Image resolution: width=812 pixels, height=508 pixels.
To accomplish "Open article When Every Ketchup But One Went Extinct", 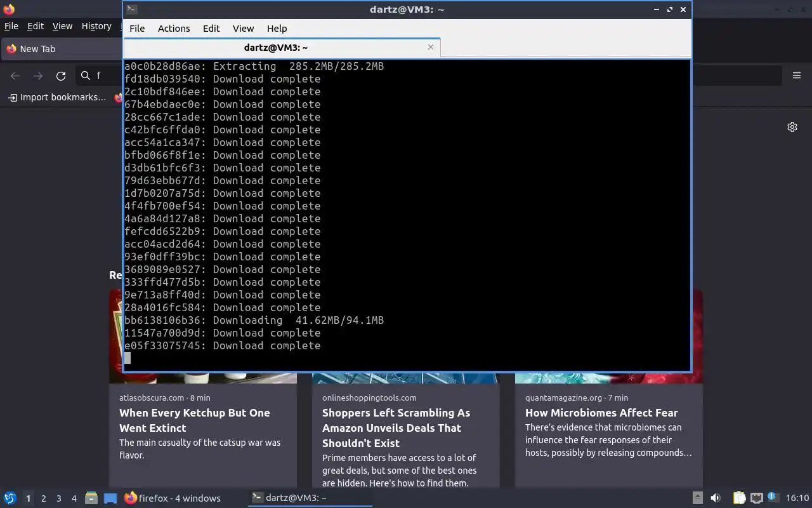I will tap(195, 420).
